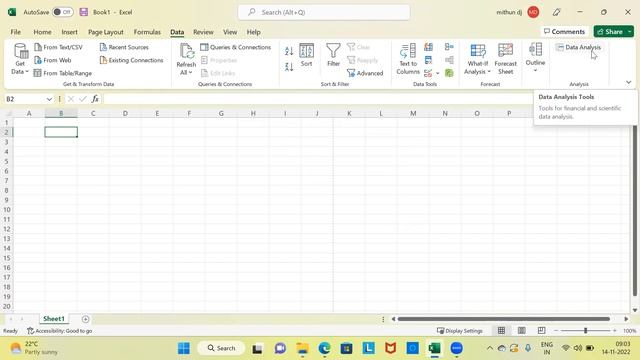This screenshot has width=640, height=360.
Task: Sort A to Z ascending
Action: (x=289, y=51)
